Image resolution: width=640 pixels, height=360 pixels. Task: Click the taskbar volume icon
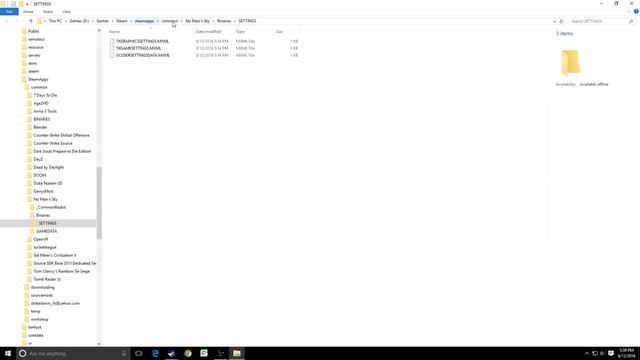pos(602,353)
